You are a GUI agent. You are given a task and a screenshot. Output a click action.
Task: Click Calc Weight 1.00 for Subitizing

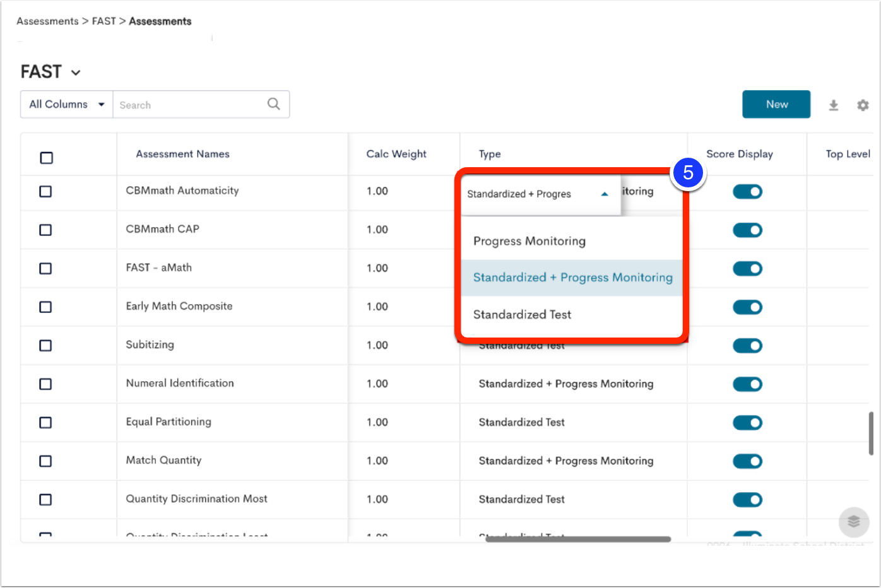pyautogui.click(x=377, y=345)
